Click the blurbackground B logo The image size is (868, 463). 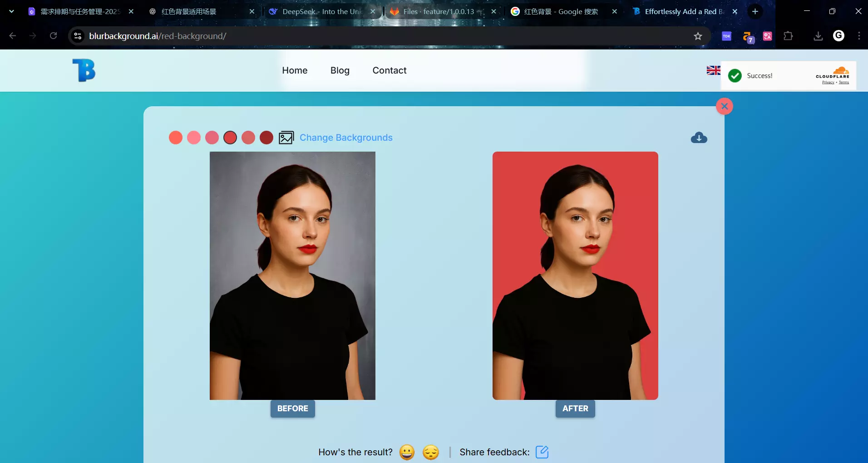click(x=84, y=70)
